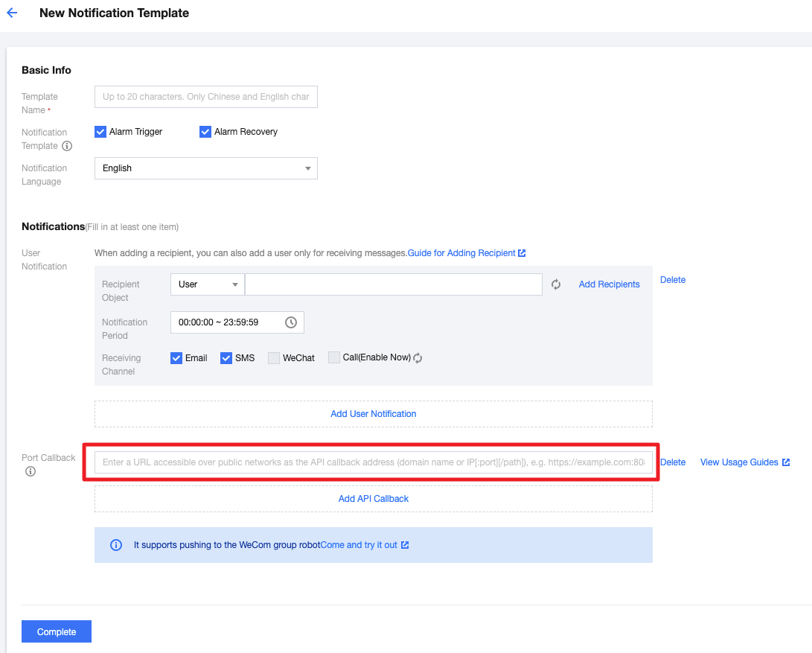The height and width of the screenshot is (653, 812).
Task: Click the refresh icon beside recipient field
Action: coord(556,284)
